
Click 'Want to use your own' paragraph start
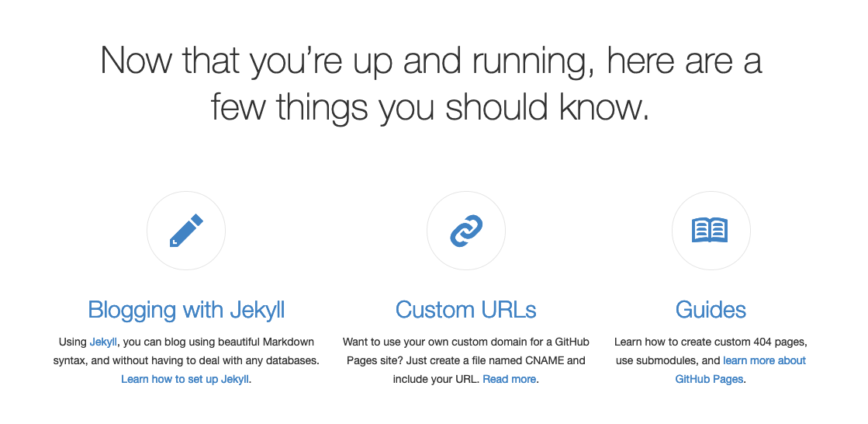pyautogui.click(x=386, y=342)
